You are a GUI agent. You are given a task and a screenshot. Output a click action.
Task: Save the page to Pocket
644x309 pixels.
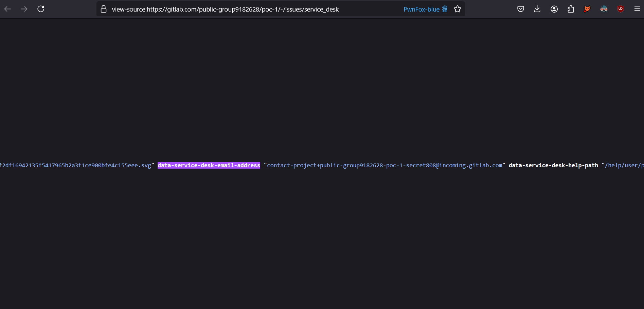[520, 9]
